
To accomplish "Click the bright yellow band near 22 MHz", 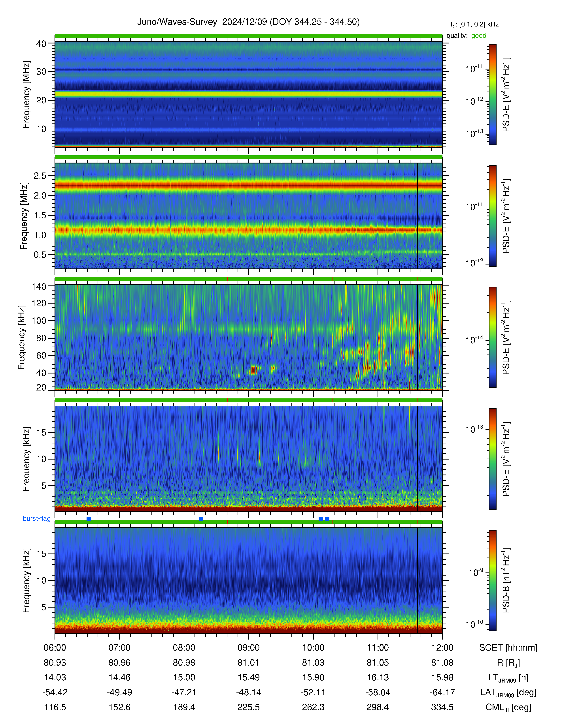I will (248, 94).
